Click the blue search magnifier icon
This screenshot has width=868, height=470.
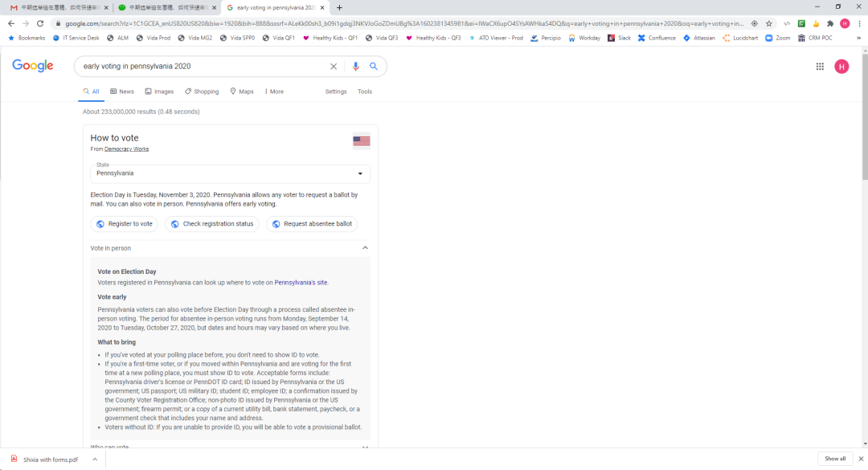[x=374, y=67]
